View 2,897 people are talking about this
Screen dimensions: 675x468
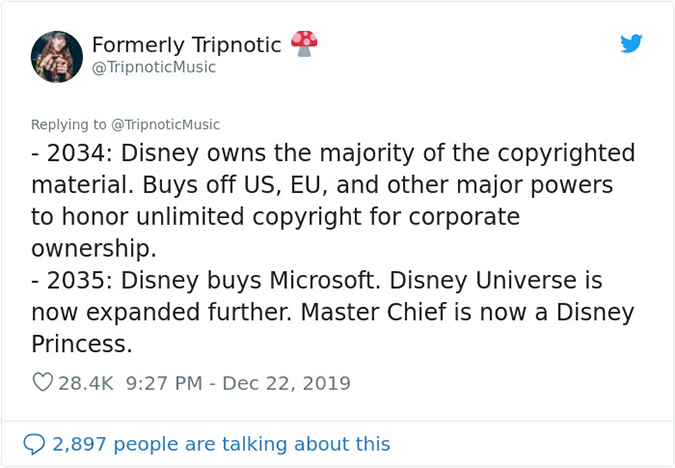pyautogui.click(x=221, y=443)
